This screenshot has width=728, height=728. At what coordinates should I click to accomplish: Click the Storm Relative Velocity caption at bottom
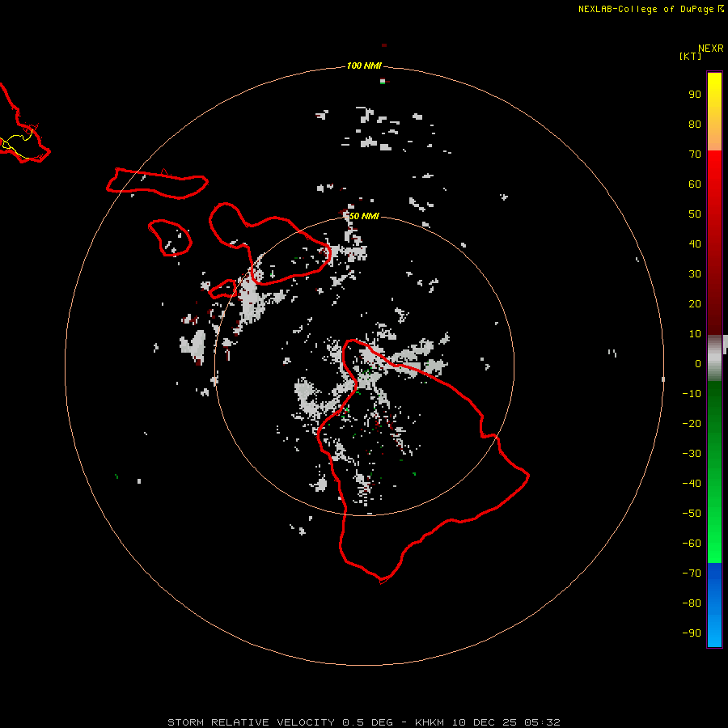pos(364,722)
